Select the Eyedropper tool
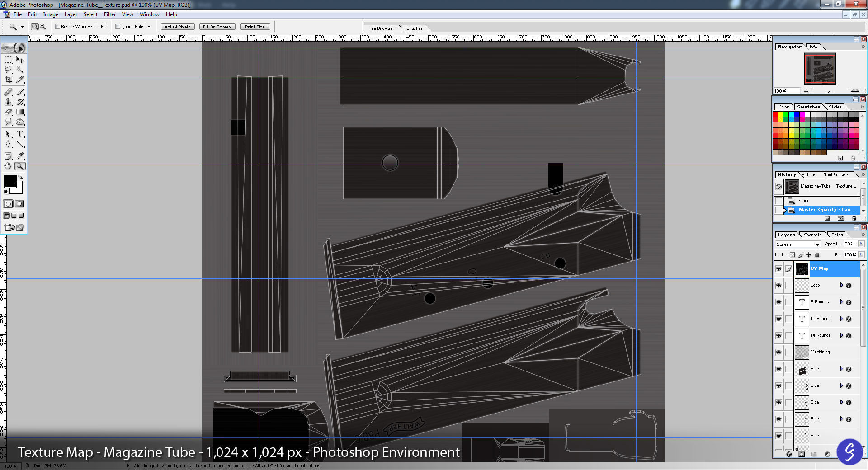 [x=20, y=156]
